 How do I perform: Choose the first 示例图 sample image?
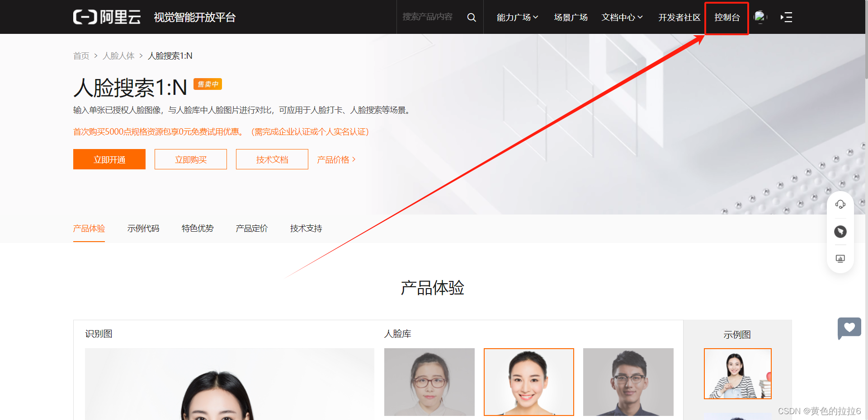coord(738,373)
